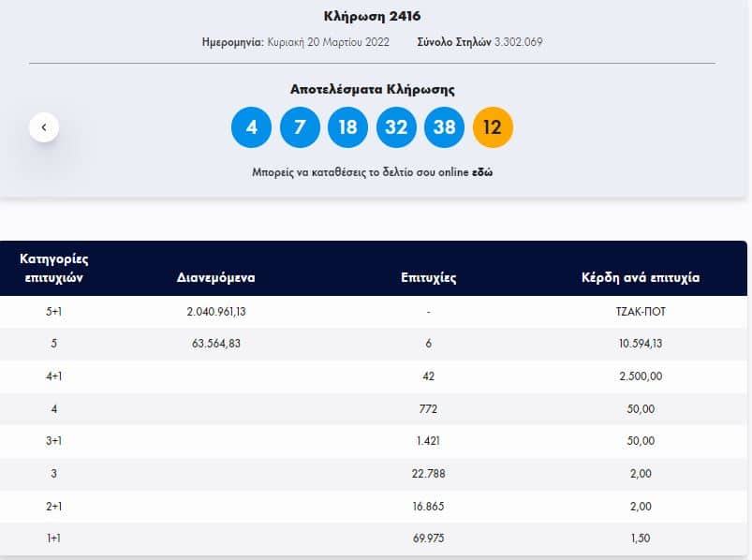Viewport: 752px width, 560px height.
Task: Click the 22.788 winners count
Action: click(x=429, y=474)
